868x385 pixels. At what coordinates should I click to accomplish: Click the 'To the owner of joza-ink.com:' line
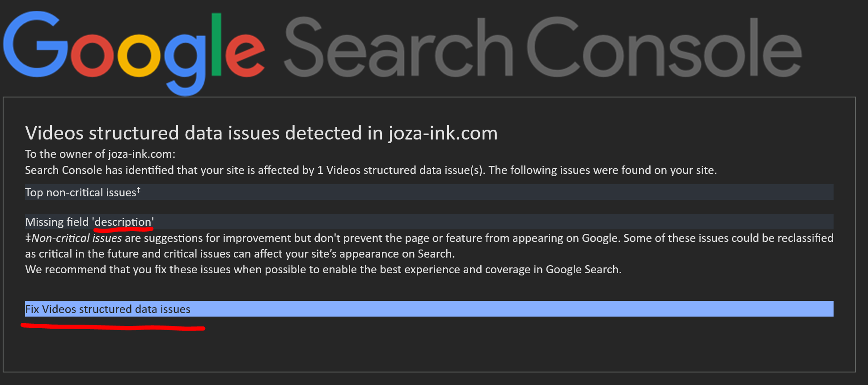[100, 154]
